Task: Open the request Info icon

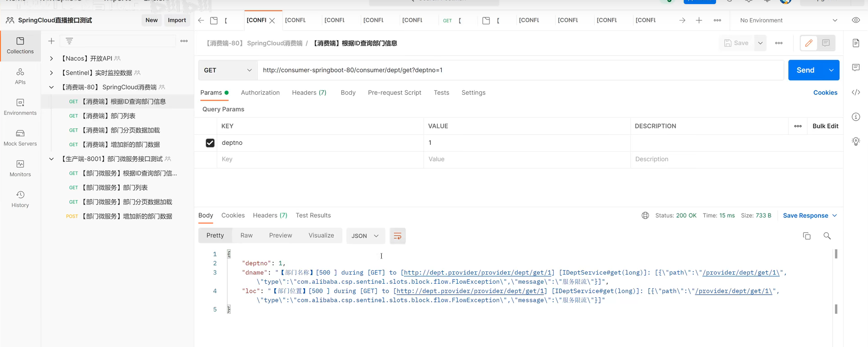Action: point(856,117)
